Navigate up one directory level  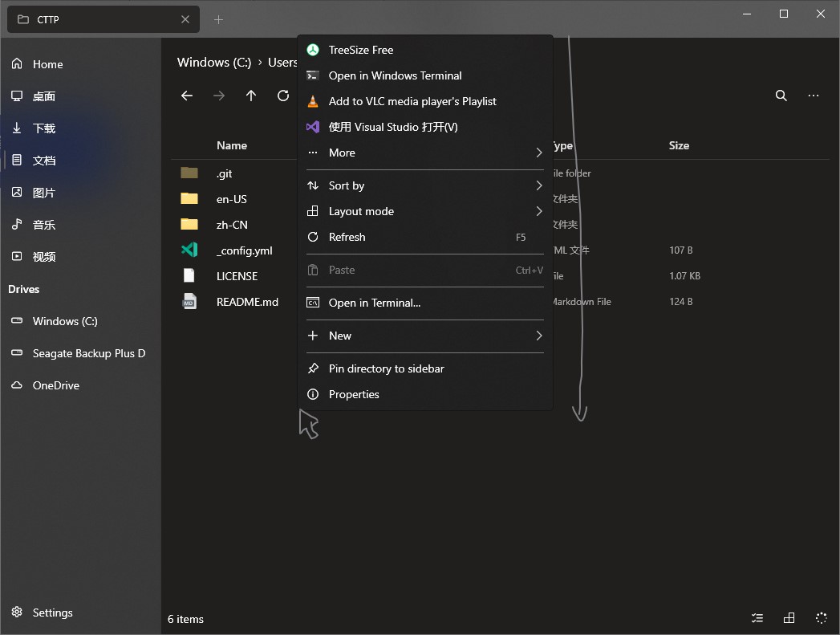click(x=251, y=96)
